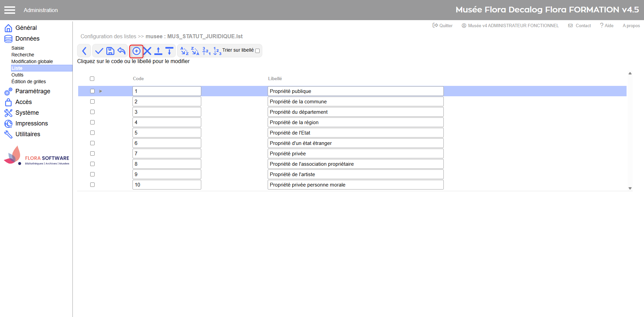Open the hamburger menu next to Administration

coord(10,10)
